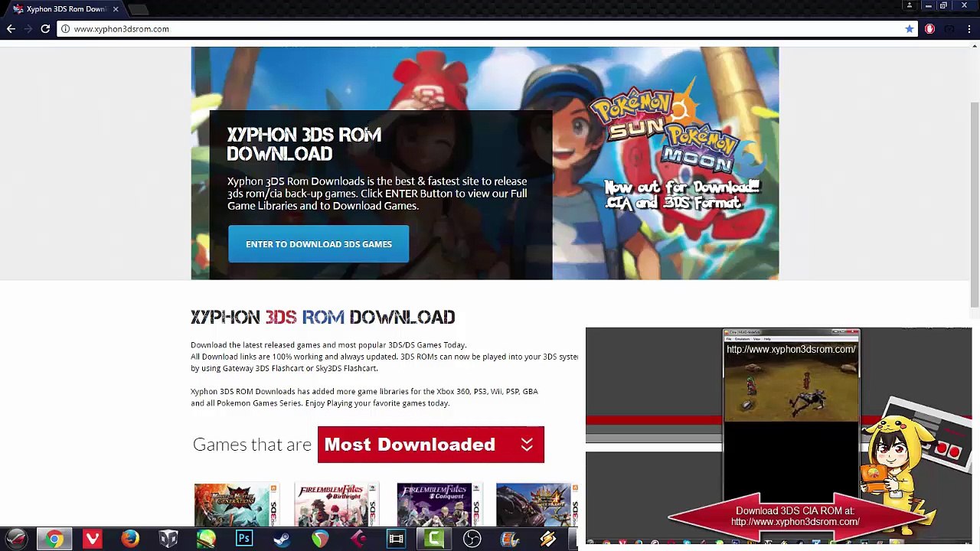The width and height of the screenshot is (980, 551).
Task: Go back using the browser back arrow
Action: pyautogui.click(x=11, y=29)
